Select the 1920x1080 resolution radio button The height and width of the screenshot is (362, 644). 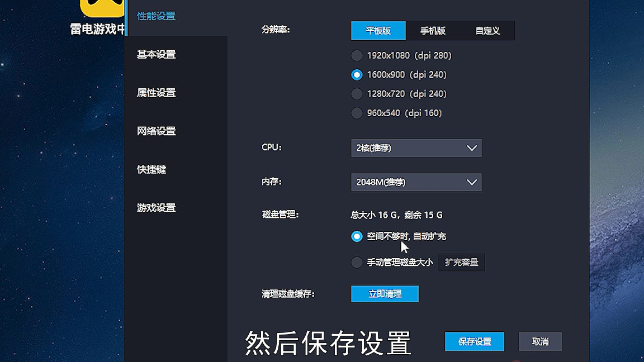pos(357,55)
